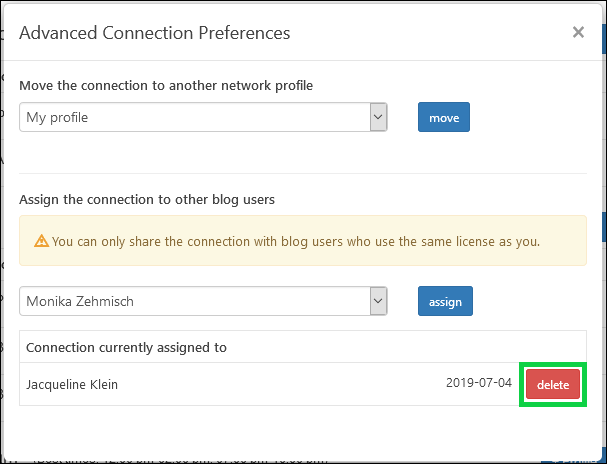Click the blue move button

444,117
